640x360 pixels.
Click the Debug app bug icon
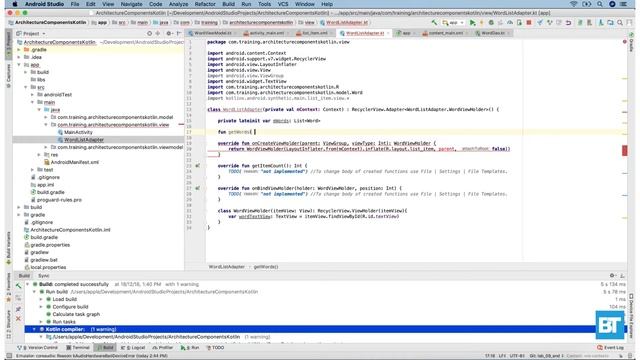491,23
